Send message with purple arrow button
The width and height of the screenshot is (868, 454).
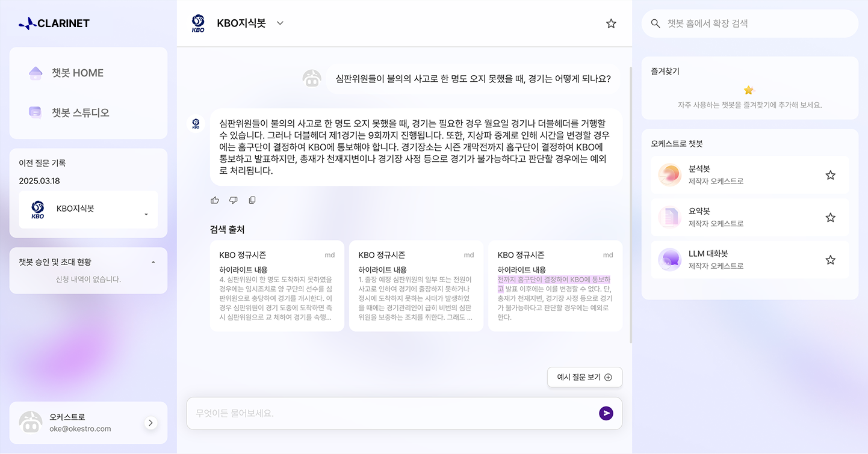(x=606, y=413)
